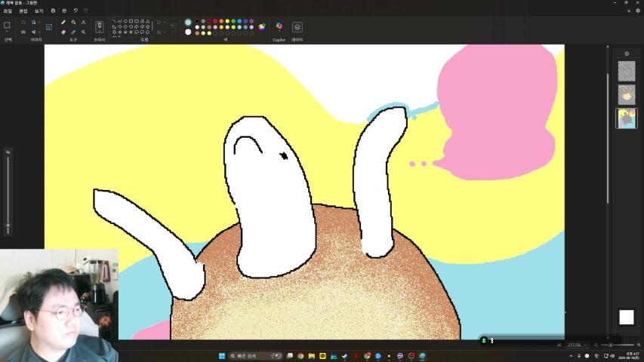
Task: Select the Fill bucket tool
Action: pos(73,22)
